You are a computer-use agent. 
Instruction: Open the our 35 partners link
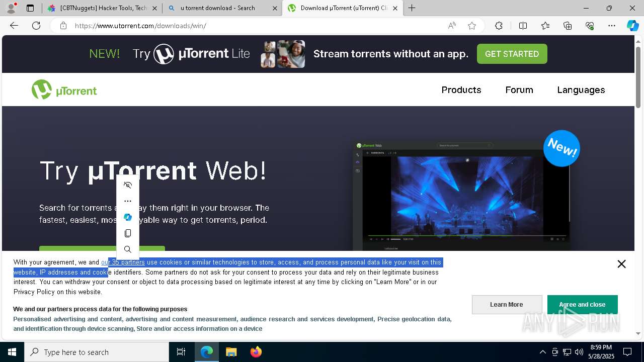point(123,262)
